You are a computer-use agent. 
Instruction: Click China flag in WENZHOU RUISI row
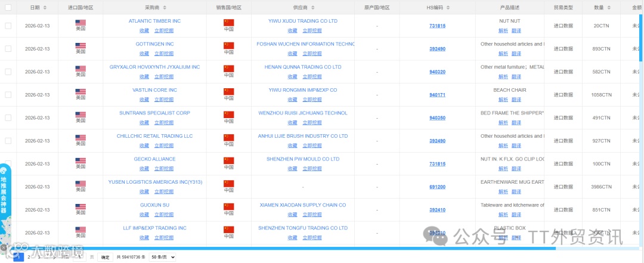click(229, 115)
